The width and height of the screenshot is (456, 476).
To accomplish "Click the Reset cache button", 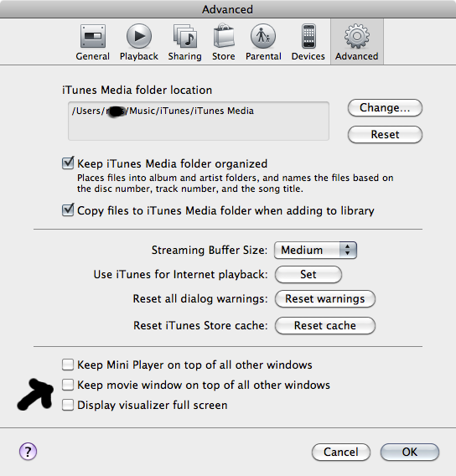I will (325, 325).
